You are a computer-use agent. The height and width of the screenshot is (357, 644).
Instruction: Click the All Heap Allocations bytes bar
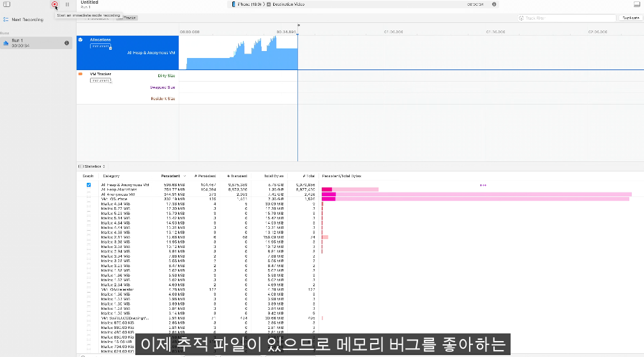[x=350, y=189]
